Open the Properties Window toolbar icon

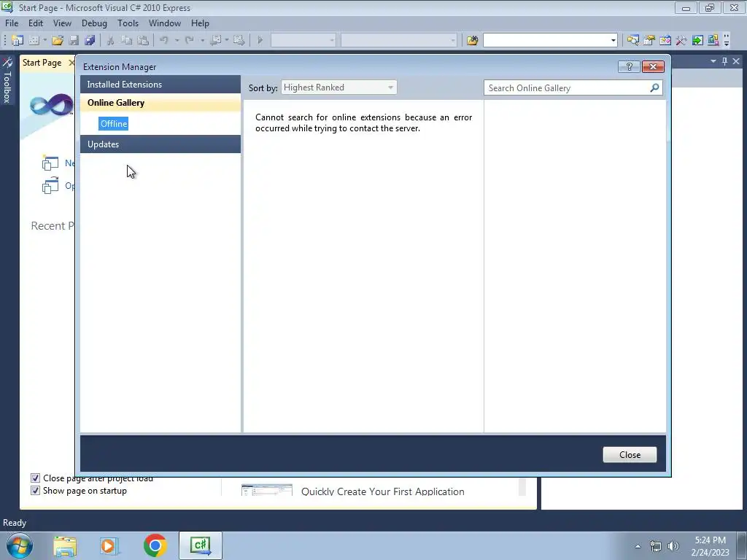[x=649, y=41]
